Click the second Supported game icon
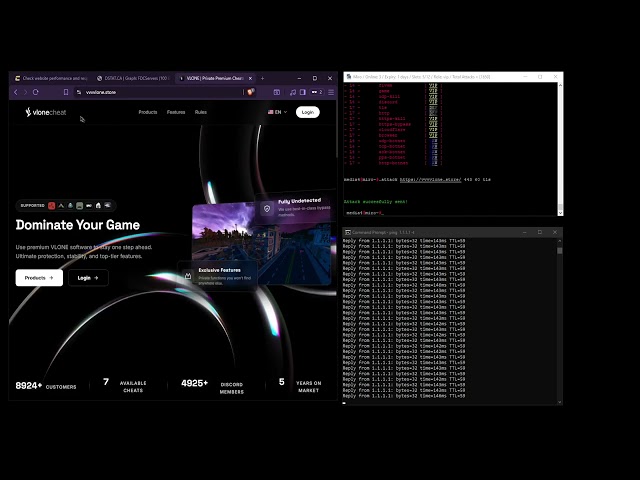Image resolution: width=640 pixels, height=480 pixels. point(61,205)
